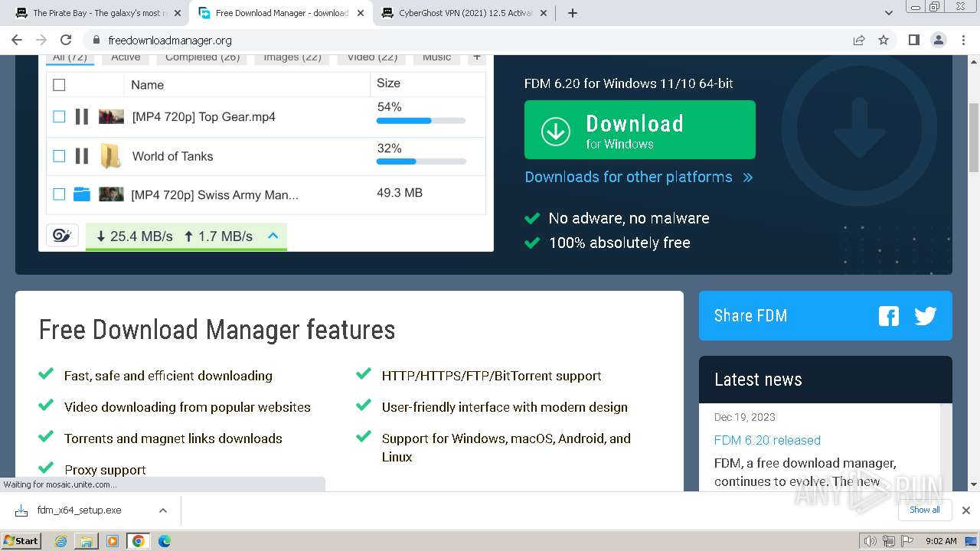Launch Microsoft Edge from the taskbar

pos(165,541)
